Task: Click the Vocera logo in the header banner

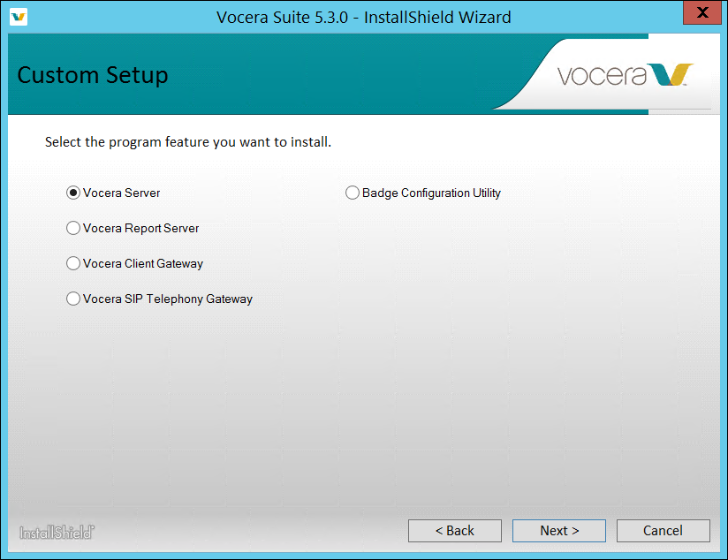Action: click(x=625, y=75)
